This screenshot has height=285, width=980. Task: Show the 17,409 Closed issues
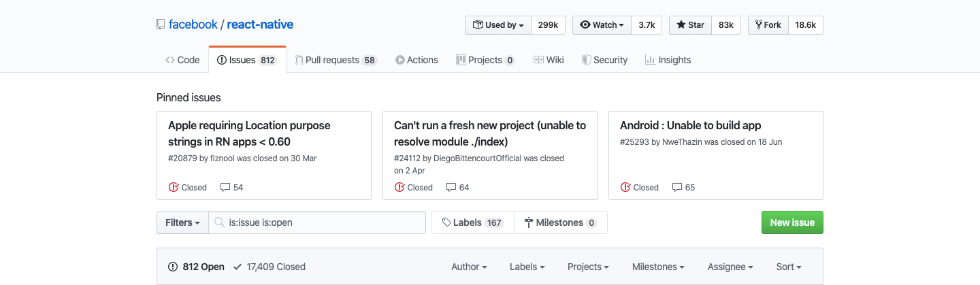pos(269,267)
